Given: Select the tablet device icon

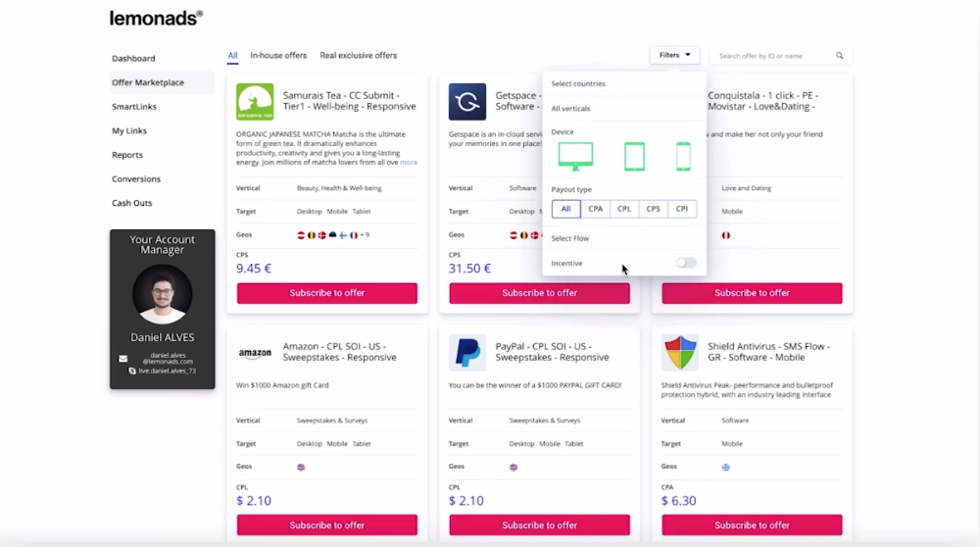Looking at the screenshot, I should pyautogui.click(x=634, y=156).
